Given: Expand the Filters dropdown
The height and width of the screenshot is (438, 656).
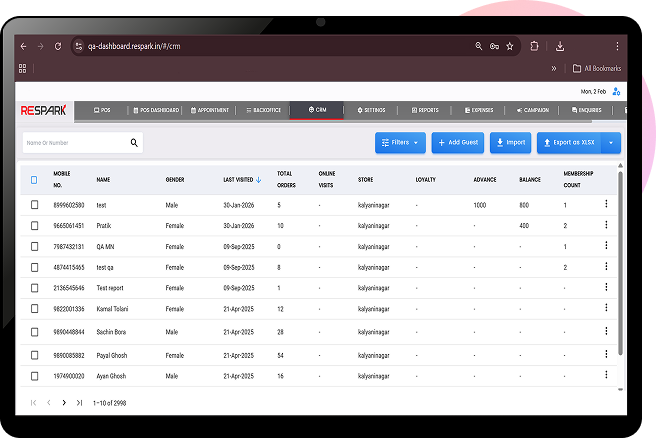Looking at the screenshot, I should [x=401, y=143].
